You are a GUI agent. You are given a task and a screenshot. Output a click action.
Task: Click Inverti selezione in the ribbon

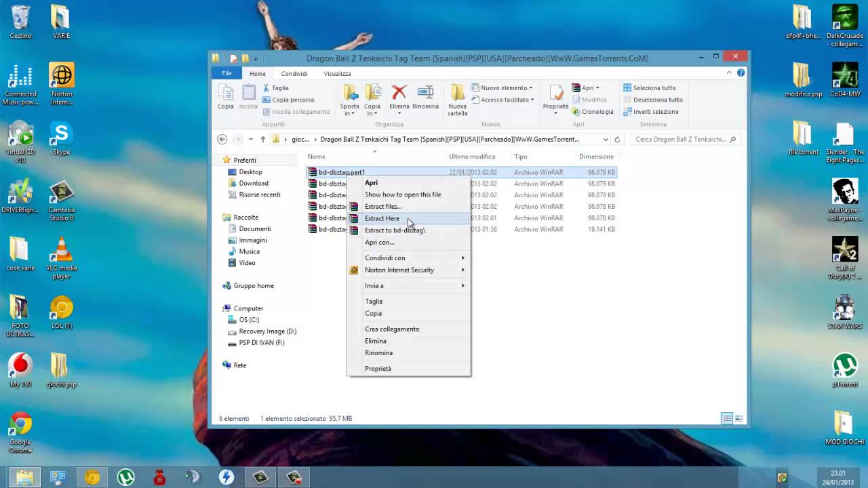point(651,112)
